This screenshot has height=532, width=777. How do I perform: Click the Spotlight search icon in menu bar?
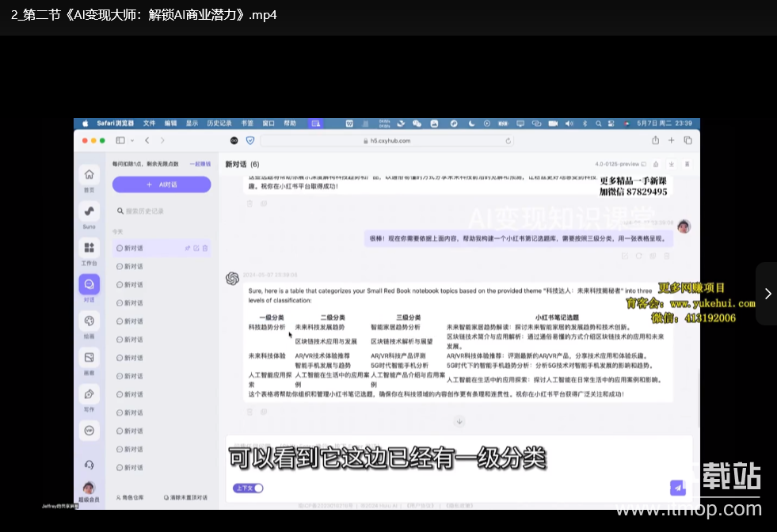click(x=599, y=123)
